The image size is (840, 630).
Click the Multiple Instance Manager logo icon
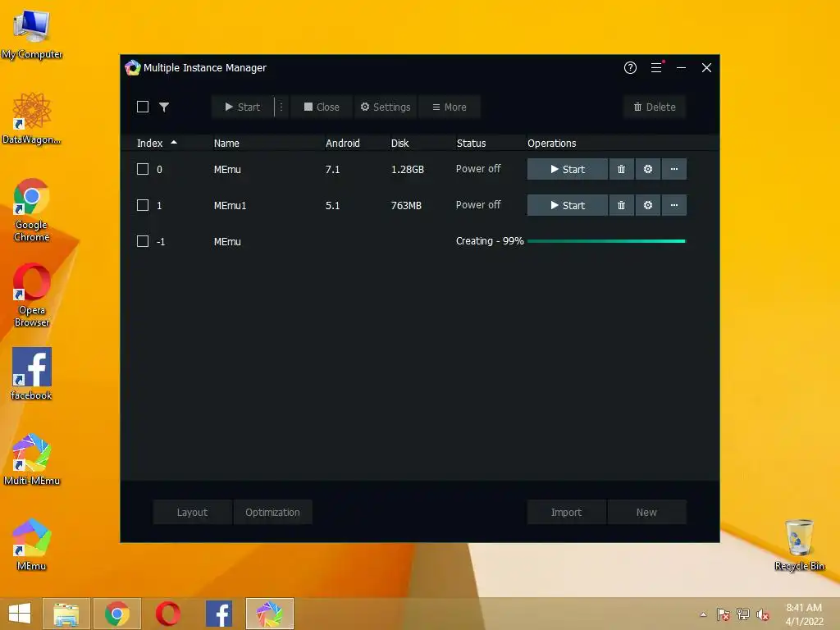(x=132, y=67)
